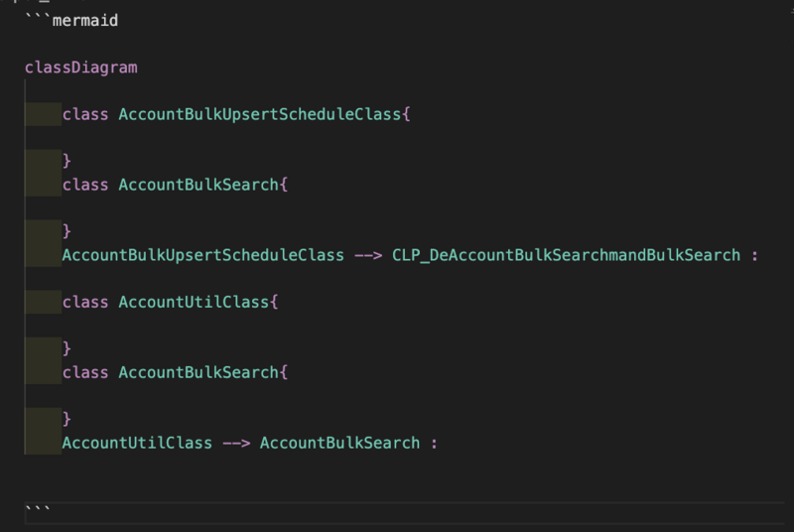Image resolution: width=794 pixels, height=532 pixels.
Task: Click the closing brace below AccountBulkUpsertScheduleClass declaration
Action: tap(66, 161)
